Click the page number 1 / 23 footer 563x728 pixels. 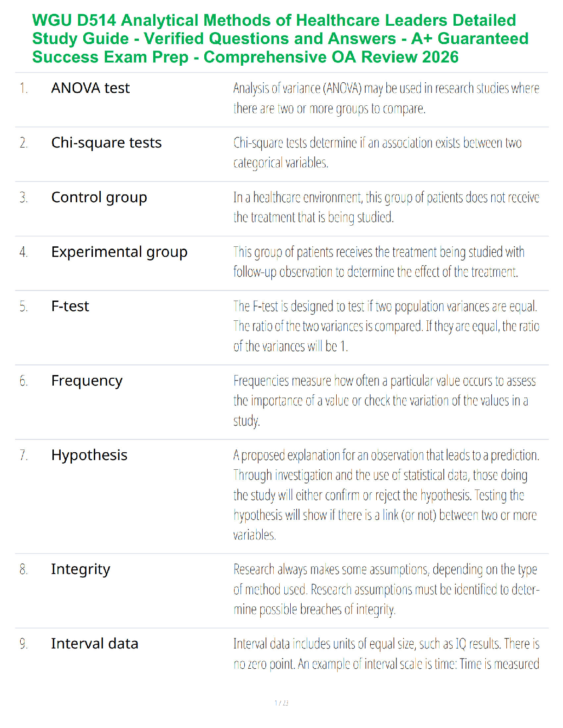coord(281,703)
